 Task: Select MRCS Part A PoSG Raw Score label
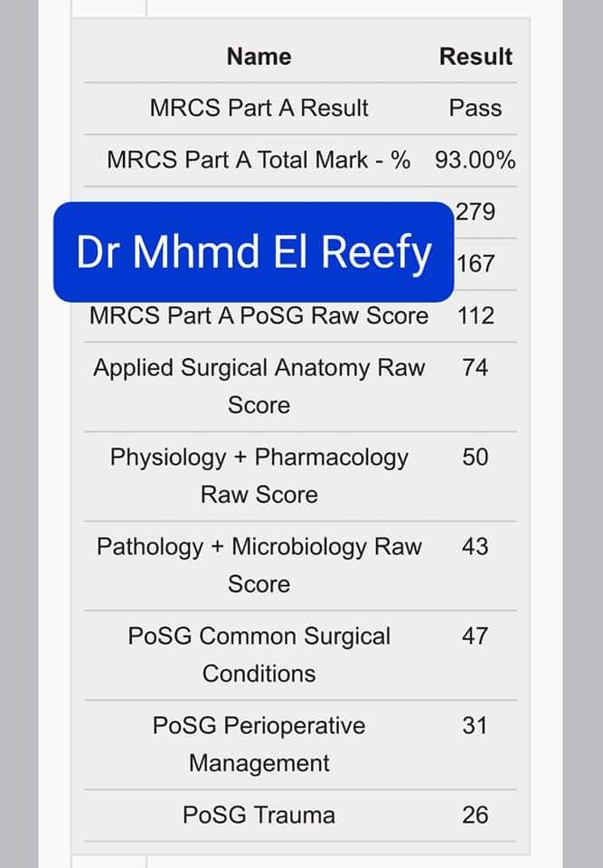tap(259, 316)
